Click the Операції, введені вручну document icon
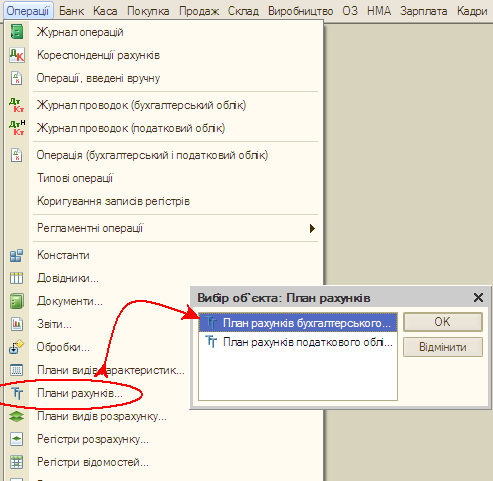The height and width of the screenshot is (481, 493). tap(16, 78)
